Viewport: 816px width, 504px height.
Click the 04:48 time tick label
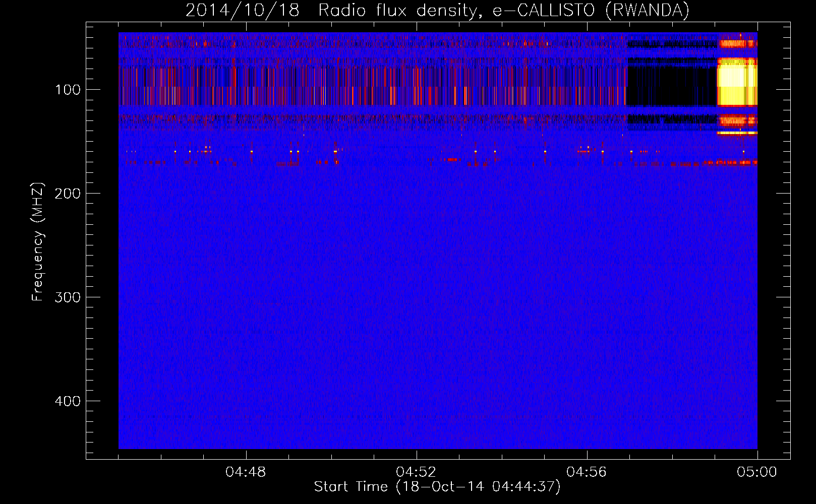(x=246, y=472)
